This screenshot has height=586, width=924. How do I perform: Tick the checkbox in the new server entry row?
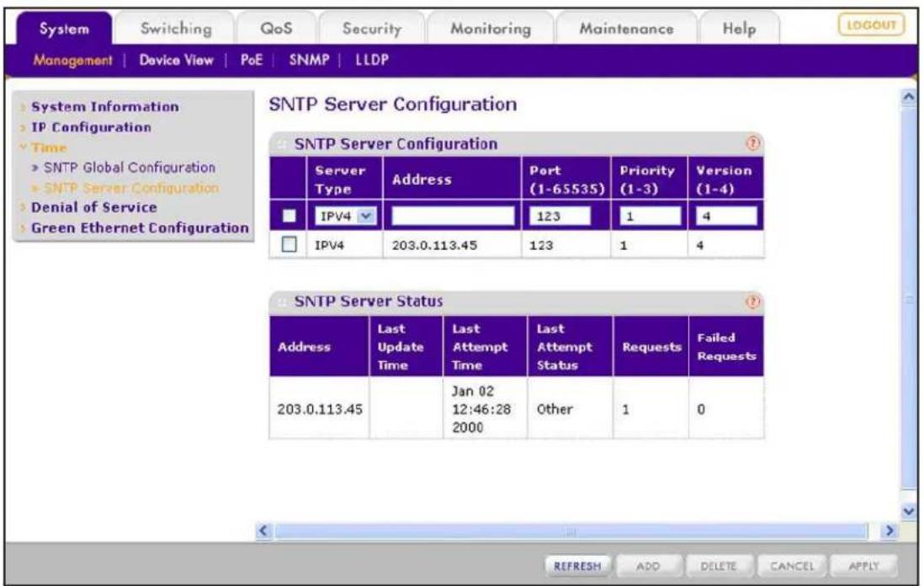point(289,216)
